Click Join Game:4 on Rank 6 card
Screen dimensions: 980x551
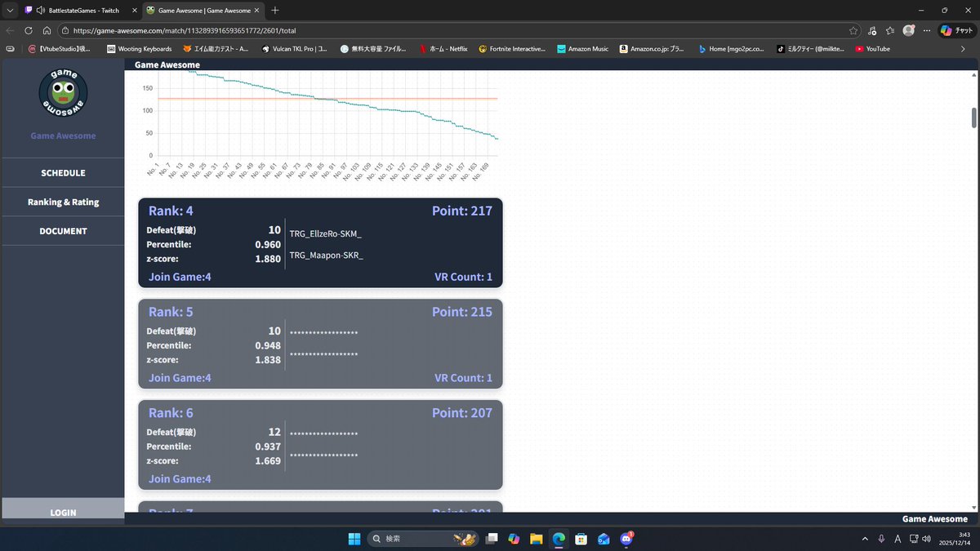click(x=180, y=479)
